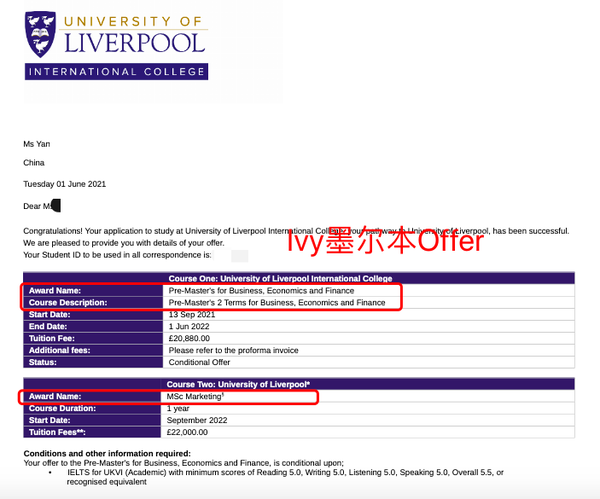Click start date value 'September 2022'
The image size is (600, 499).
pos(197,420)
